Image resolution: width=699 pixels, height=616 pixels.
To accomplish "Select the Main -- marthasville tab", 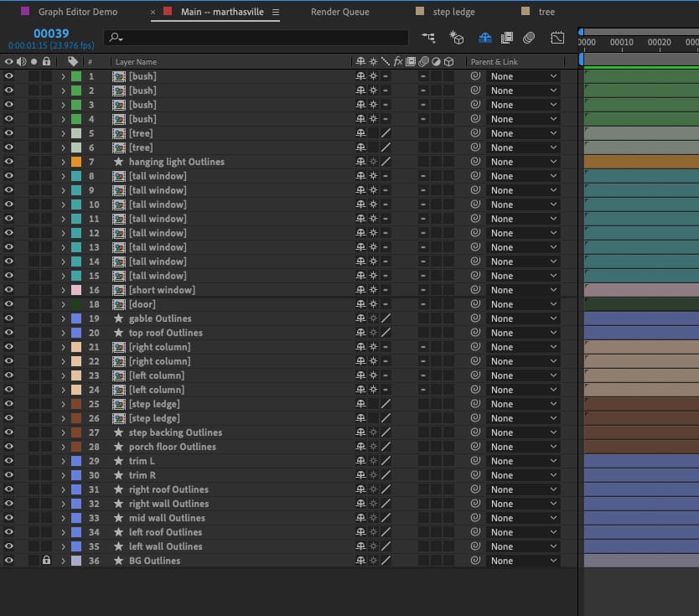I will coord(222,12).
